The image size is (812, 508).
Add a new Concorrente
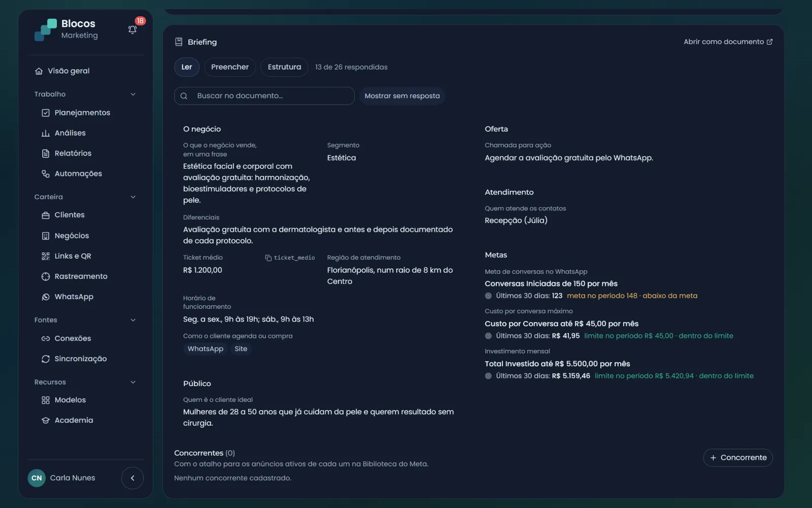[x=738, y=458]
